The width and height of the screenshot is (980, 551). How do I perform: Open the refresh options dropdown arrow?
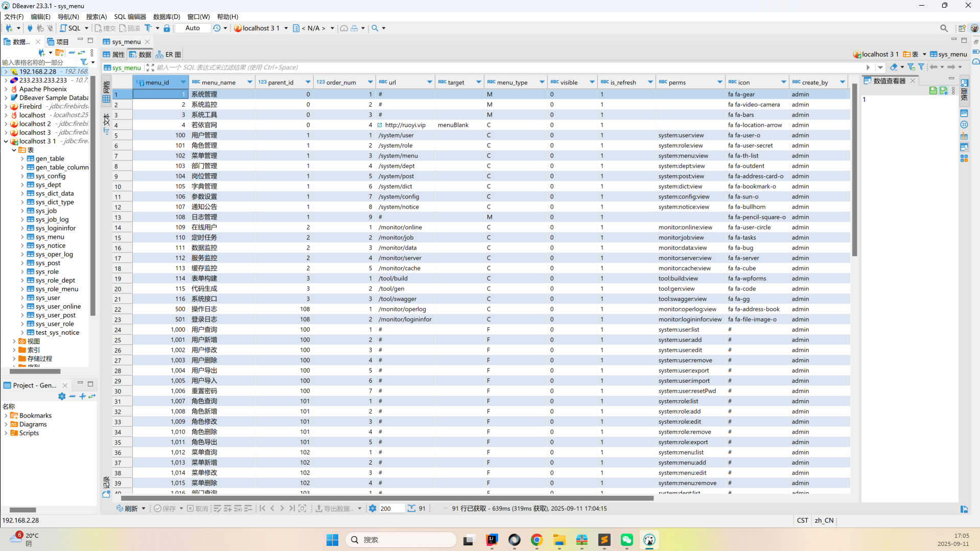point(144,509)
